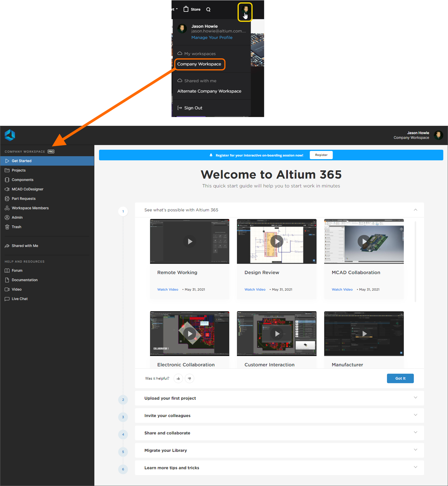This screenshot has width=448, height=486.
Task: Play the Remote Working video
Action: tap(190, 241)
